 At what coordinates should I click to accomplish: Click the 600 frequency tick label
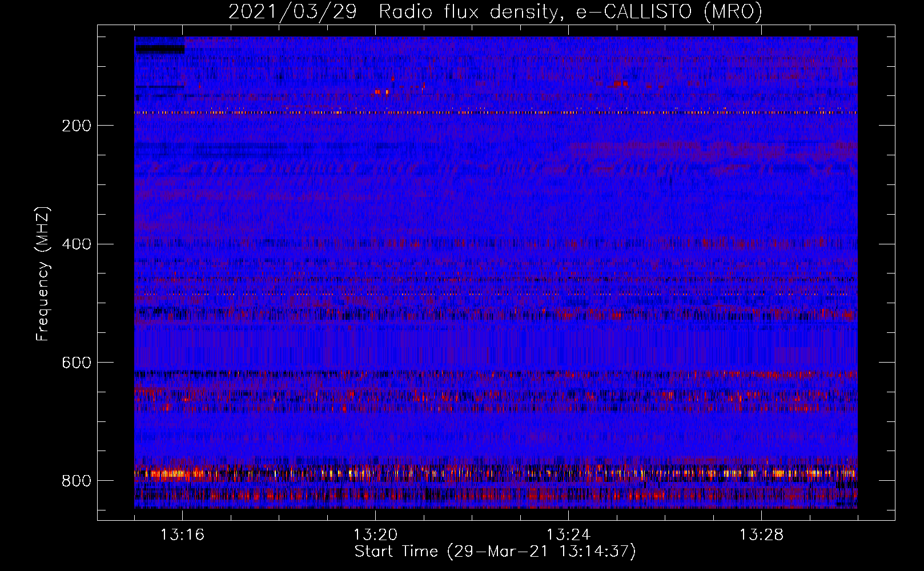point(77,363)
